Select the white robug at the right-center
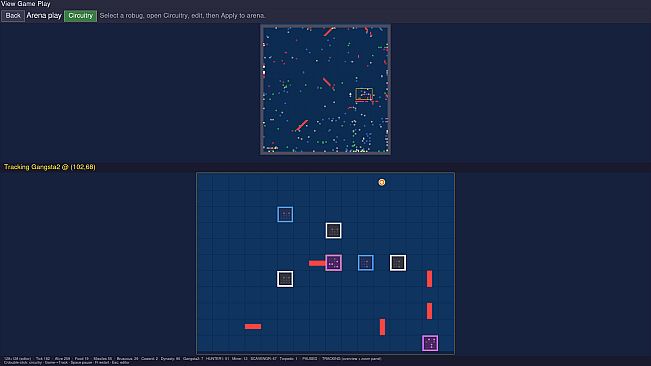The height and width of the screenshot is (366, 651). tap(398, 263)
